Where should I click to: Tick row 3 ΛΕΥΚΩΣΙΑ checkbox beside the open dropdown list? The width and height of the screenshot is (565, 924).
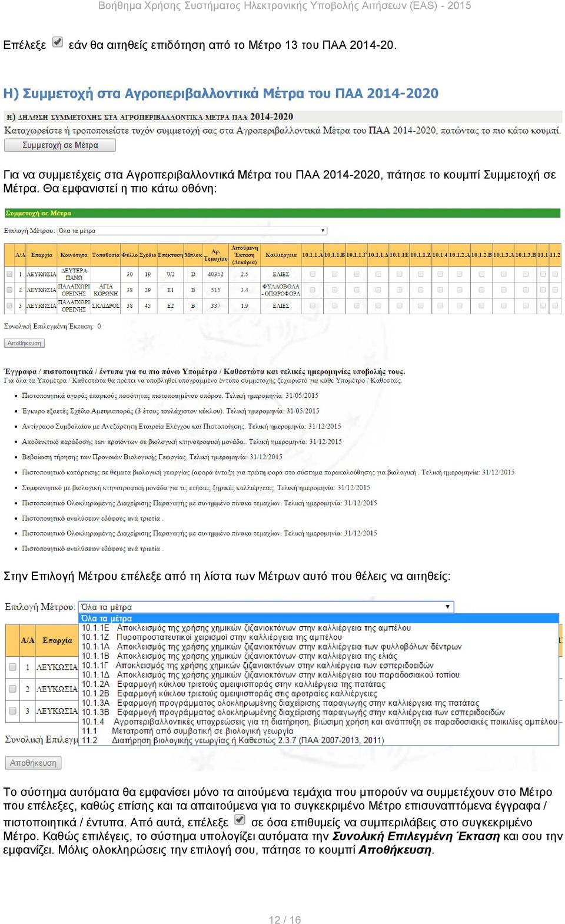pyautogui.click(x=12, y=710)
